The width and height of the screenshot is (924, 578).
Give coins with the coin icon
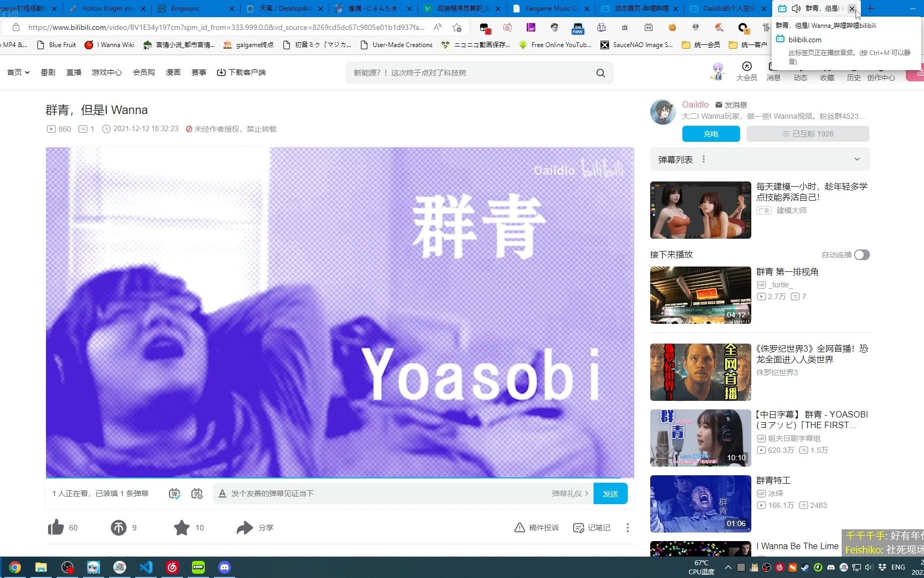pyautogui.click(x=119, y=528)
